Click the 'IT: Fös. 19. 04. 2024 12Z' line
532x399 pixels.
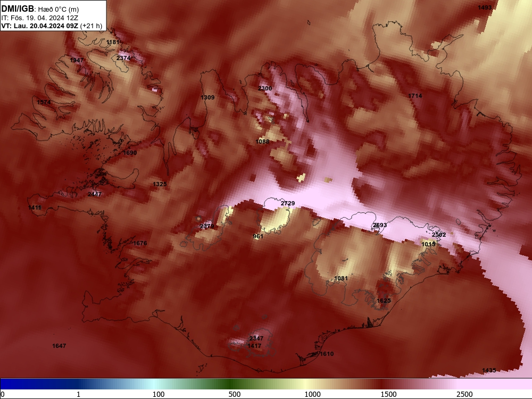point(40,18)
